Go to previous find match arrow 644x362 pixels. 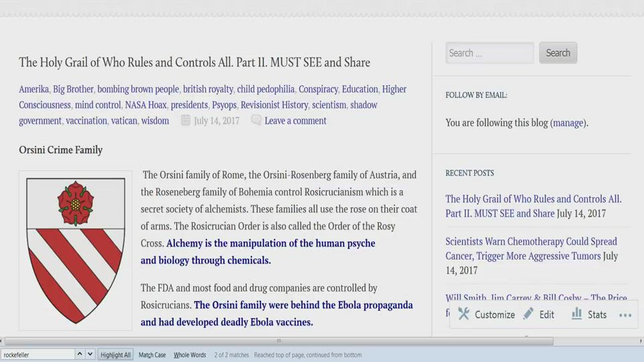[80, 355]
